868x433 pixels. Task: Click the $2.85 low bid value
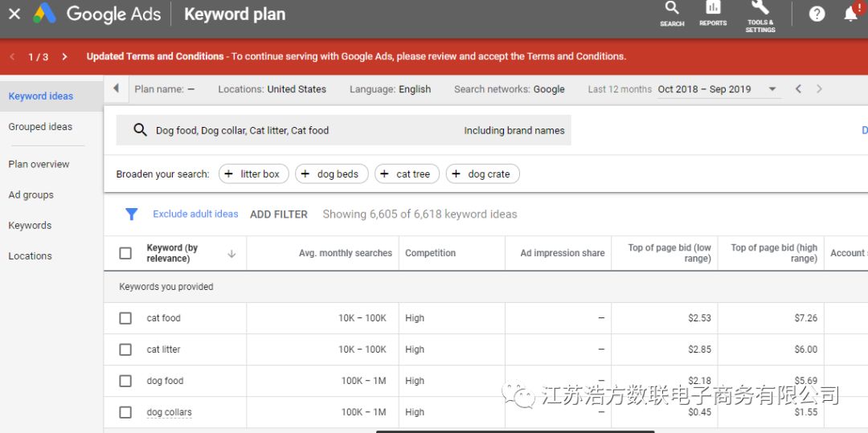700,349
